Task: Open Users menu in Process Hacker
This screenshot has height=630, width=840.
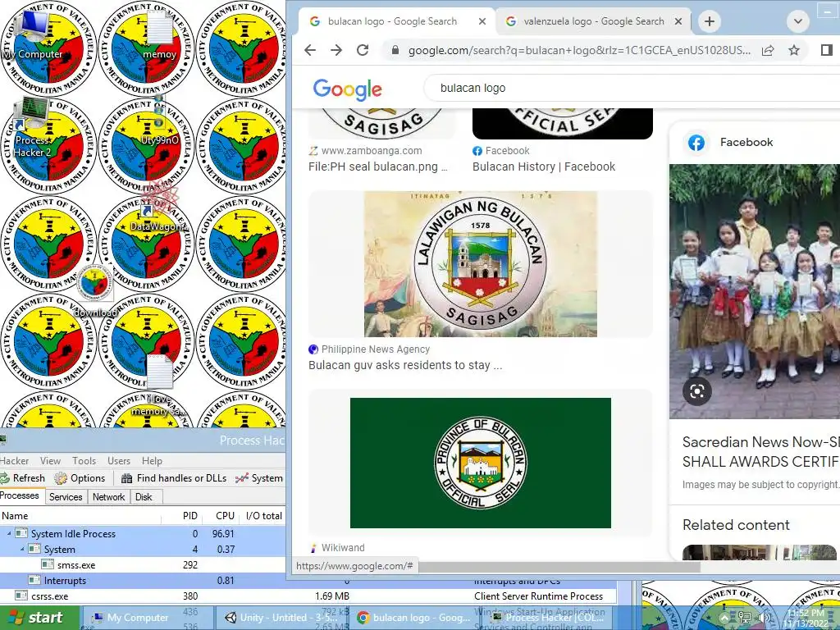Action: [119, 461]
